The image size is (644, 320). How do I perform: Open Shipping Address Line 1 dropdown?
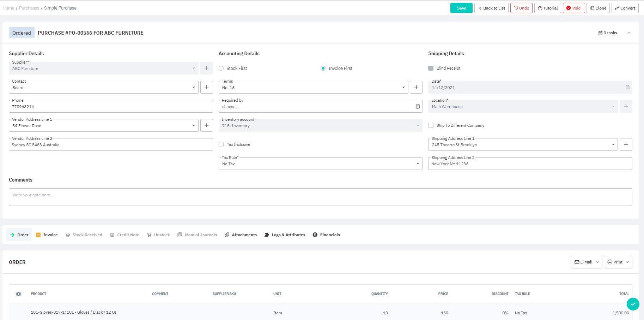tap(523, 144)
